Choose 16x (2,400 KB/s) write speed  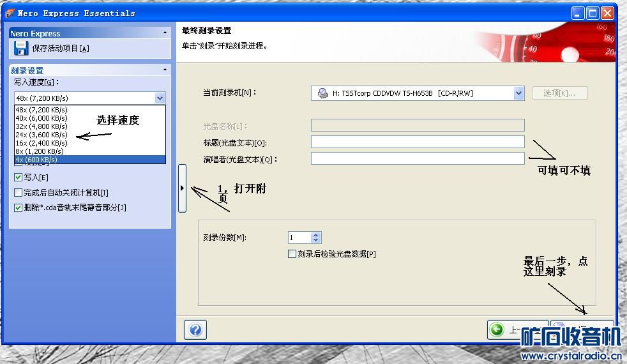click(x=90, y=143)
